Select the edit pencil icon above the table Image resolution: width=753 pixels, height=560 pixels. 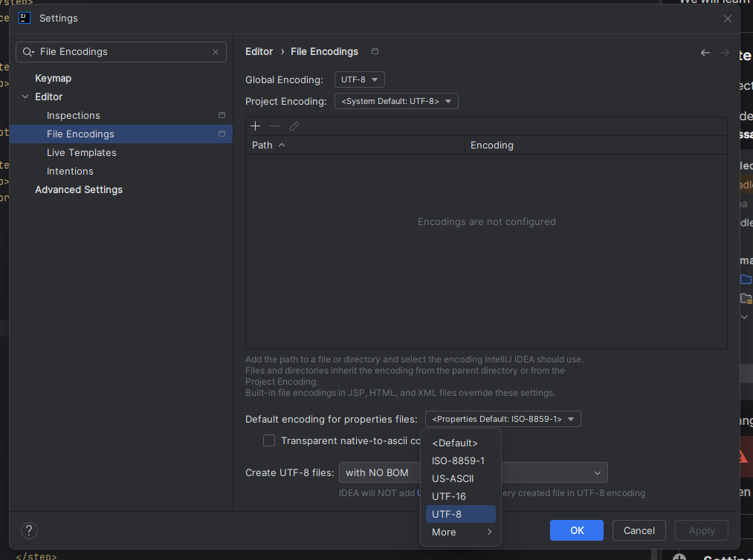294,126
